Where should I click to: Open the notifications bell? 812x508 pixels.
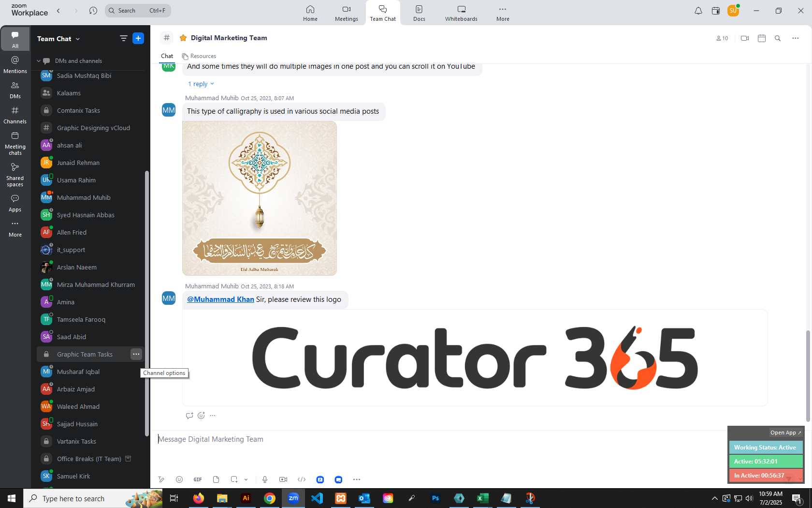698,11
